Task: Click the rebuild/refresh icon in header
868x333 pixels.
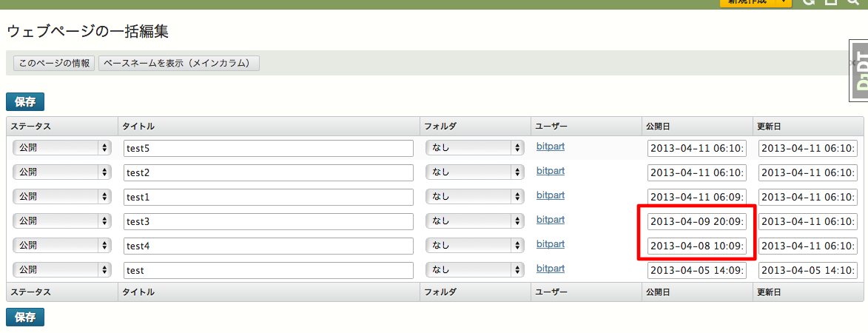Action: (x=809, y=2)
